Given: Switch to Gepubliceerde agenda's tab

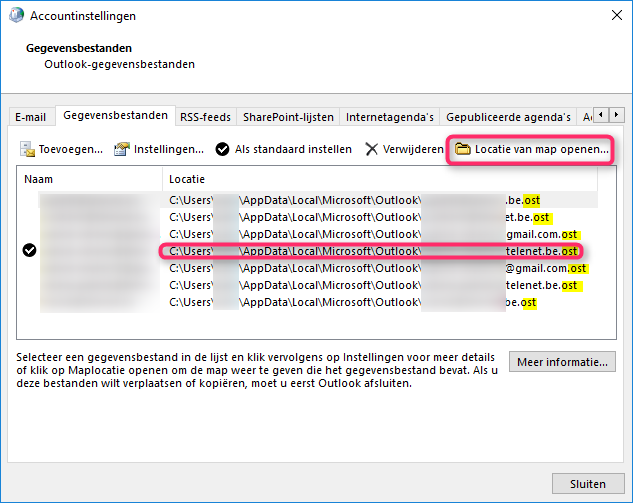Looking at the screenshot, I should [x=508, y=117].
